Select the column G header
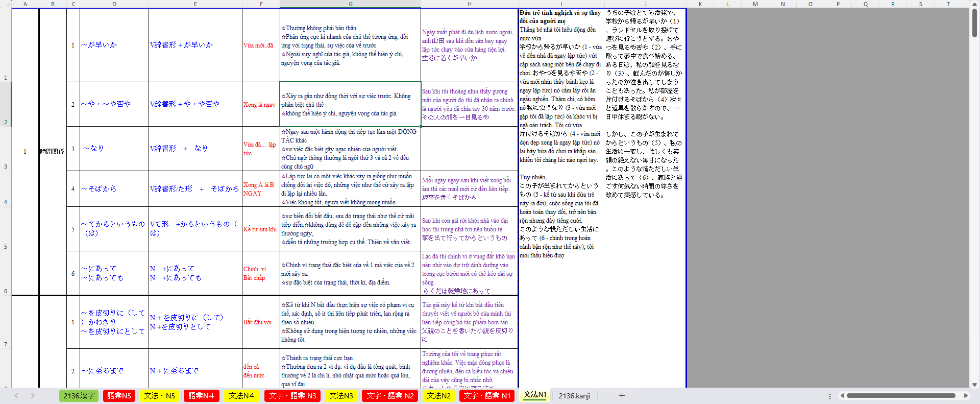The width and height of the screenshot is (980, 404). 350,4
